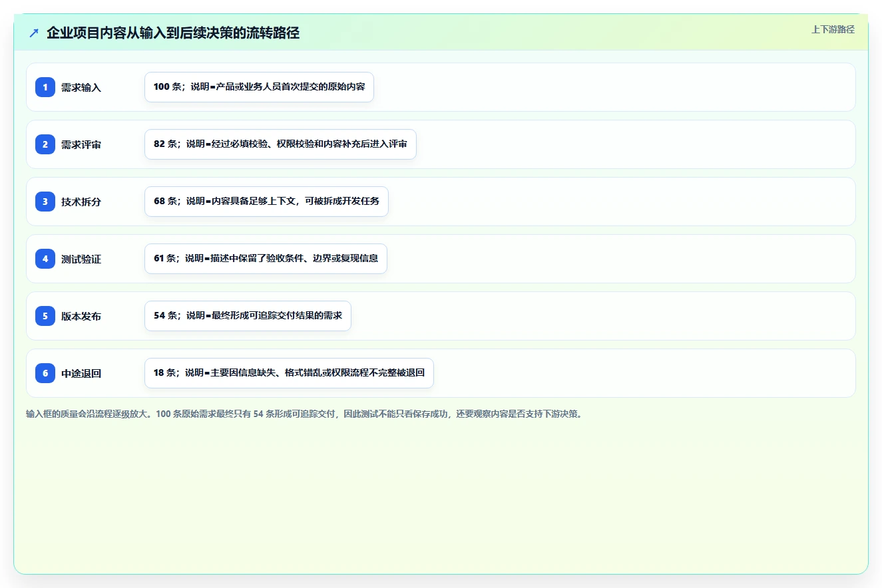The height and width of the screenshot is (588, 882).
Task: Select the 技术拆分 step label
Action: (81, 202)
